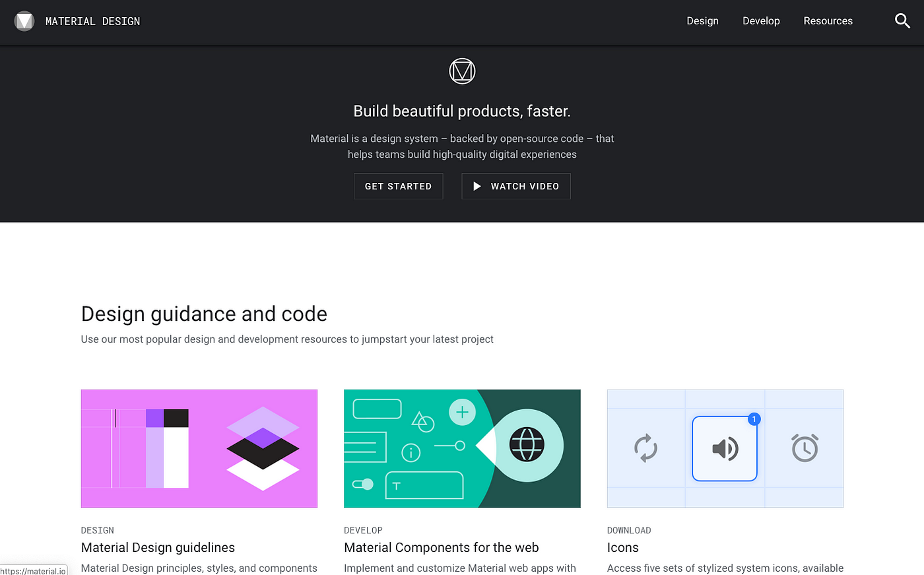The image size is (924, 575).
Task: Click the teal Develop card thumbnail
Action: tap(462, 448)
